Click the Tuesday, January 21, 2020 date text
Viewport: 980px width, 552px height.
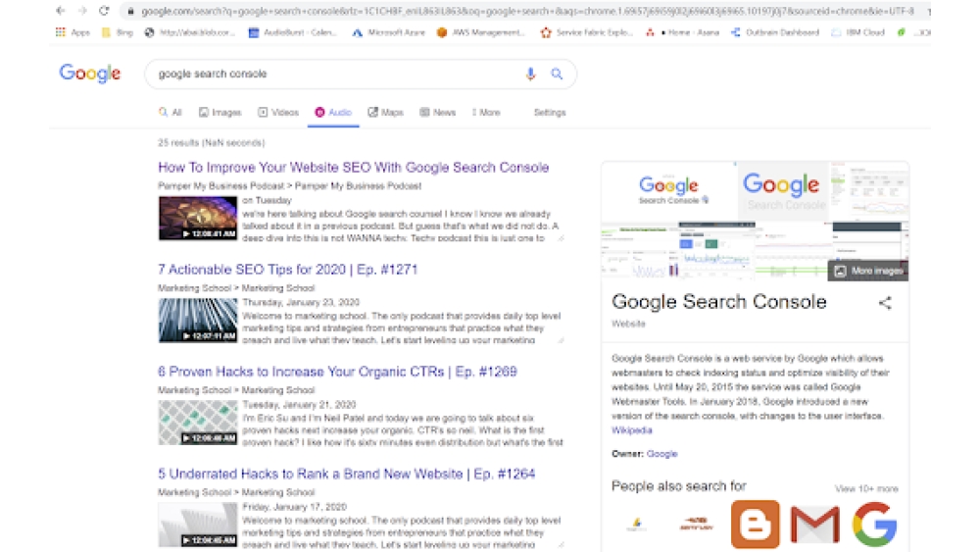(x=299, y=405)
